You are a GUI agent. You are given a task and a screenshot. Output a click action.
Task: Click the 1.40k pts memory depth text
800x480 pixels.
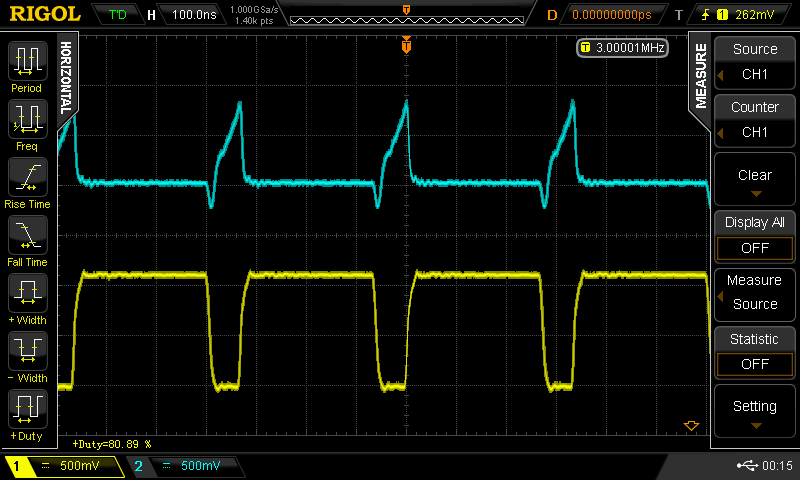[x=254, y=21]
